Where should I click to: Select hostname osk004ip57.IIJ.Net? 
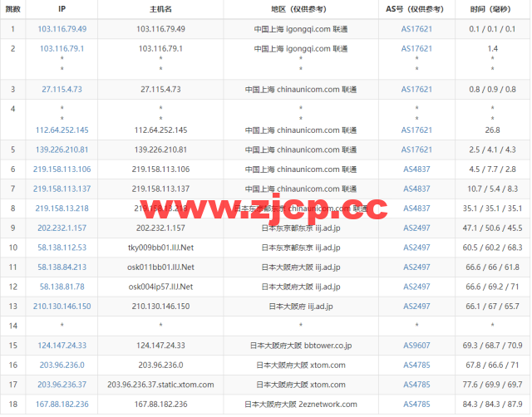[160, 287]
